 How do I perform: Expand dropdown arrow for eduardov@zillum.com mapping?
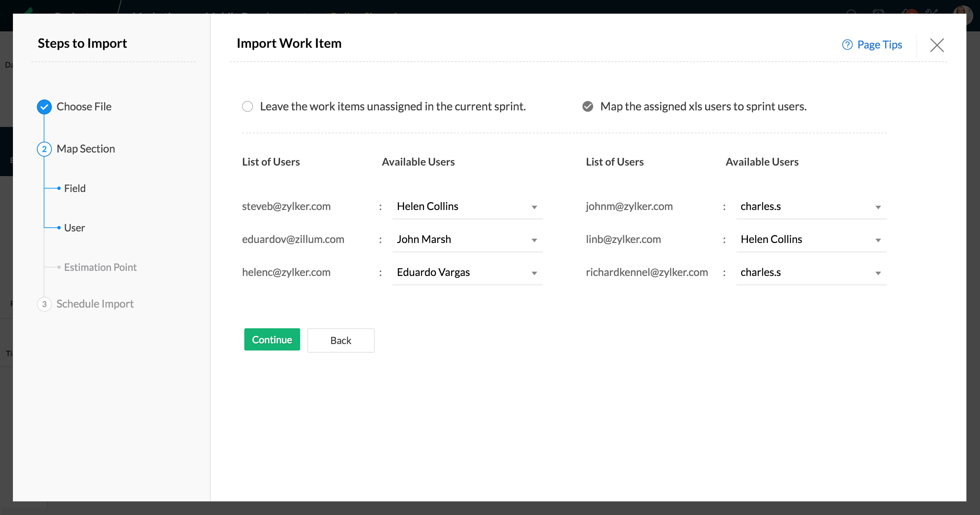[534, 240]
